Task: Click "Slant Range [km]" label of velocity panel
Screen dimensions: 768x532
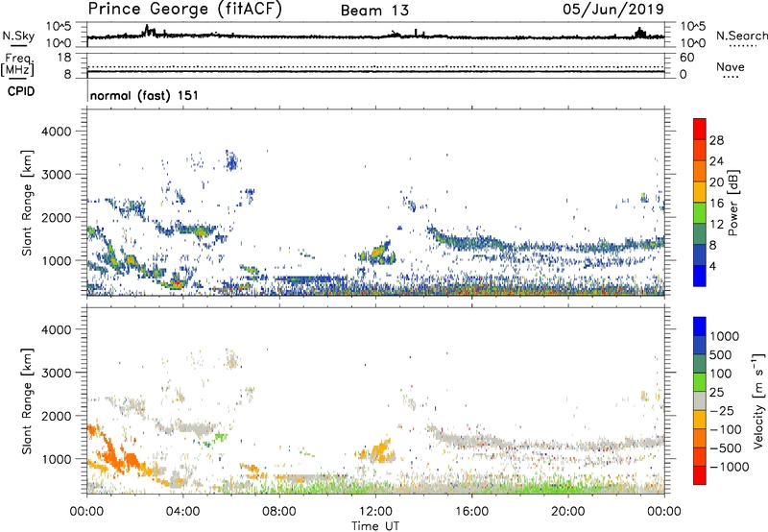Action: coord(27,400)
